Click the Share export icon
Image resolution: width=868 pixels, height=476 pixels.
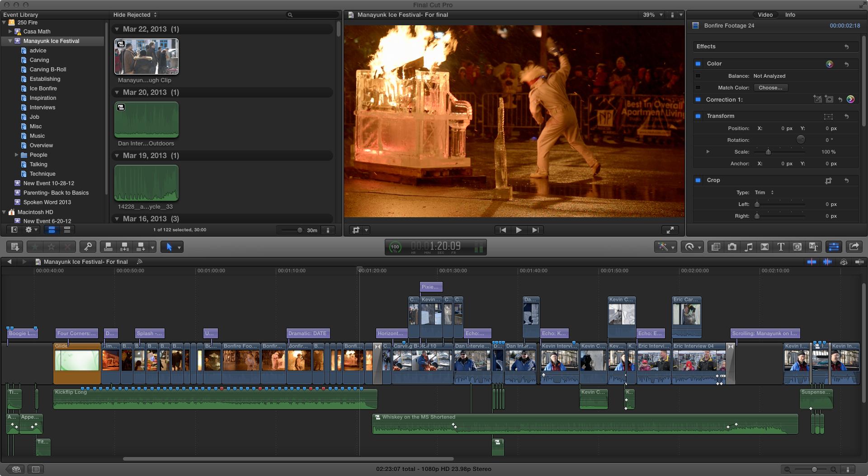[x=854, y=247]
